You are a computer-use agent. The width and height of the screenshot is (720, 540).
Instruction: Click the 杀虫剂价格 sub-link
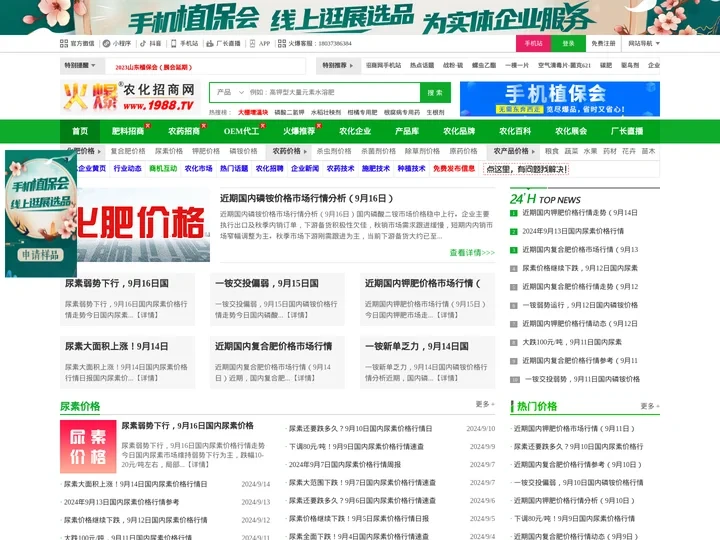click(334, 151)
